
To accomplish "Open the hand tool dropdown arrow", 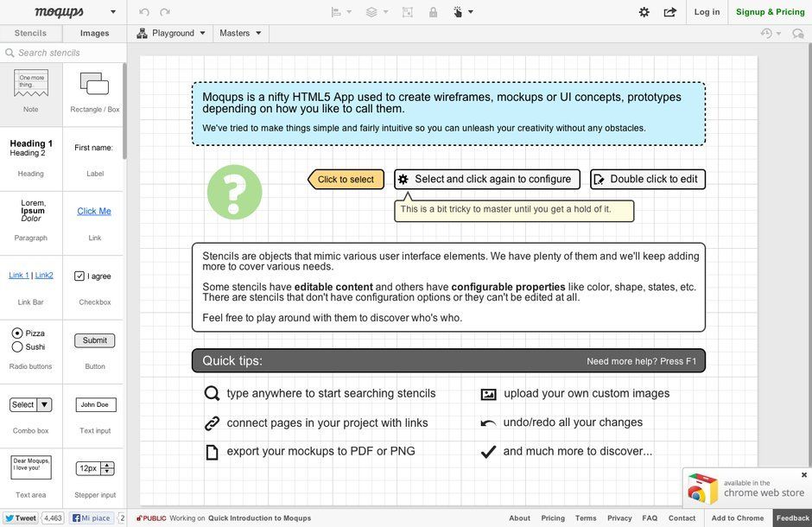I will 471,12.
